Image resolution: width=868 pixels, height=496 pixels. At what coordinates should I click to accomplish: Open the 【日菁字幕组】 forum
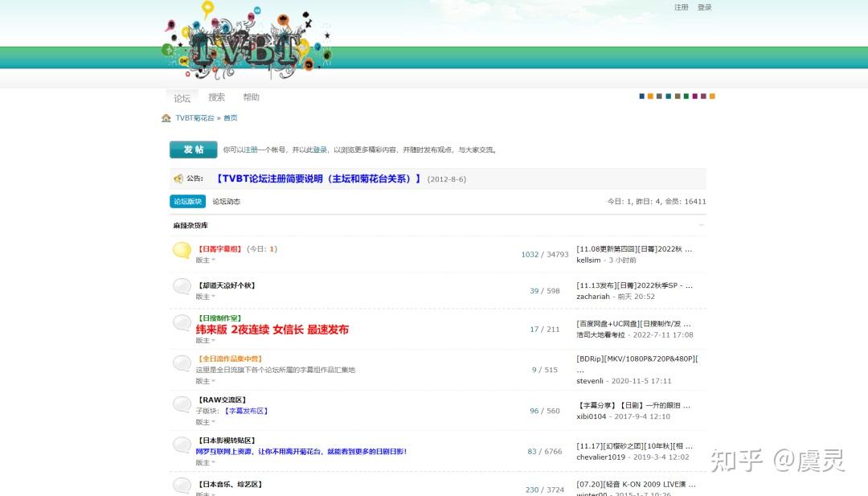(x=219, y=249)
